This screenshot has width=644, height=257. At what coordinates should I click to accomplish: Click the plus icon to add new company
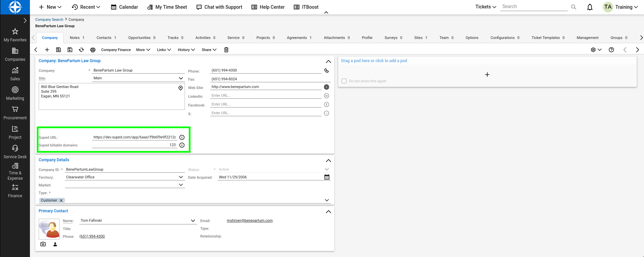tap(47, 50)
